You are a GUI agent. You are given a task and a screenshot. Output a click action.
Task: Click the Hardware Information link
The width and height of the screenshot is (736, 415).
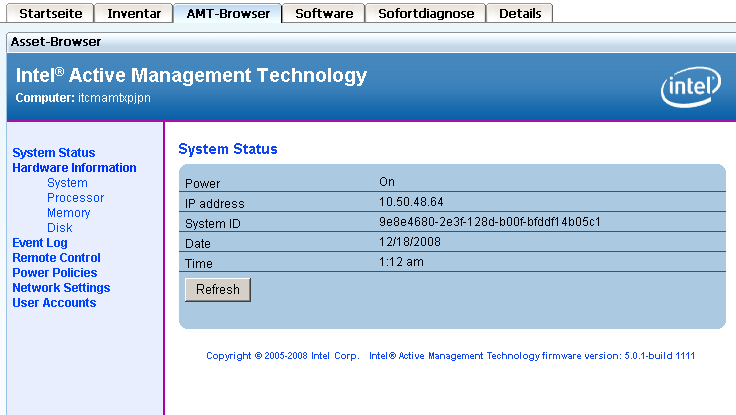(x=74, y=168)
